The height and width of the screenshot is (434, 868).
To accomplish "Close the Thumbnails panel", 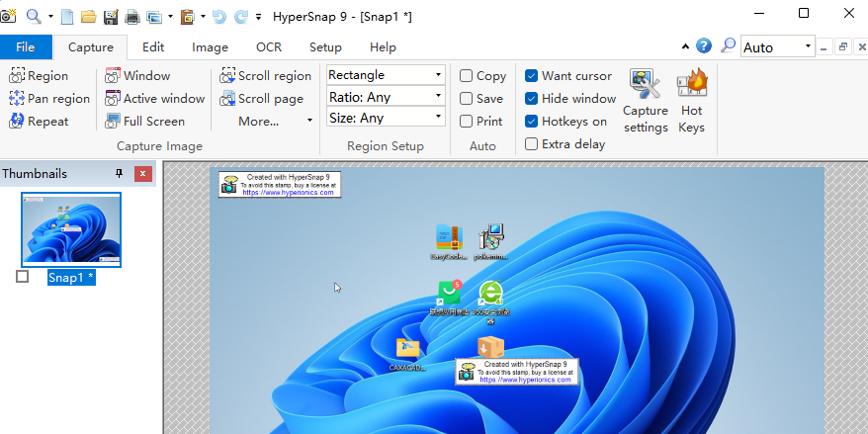I will [x=142, y=174].
